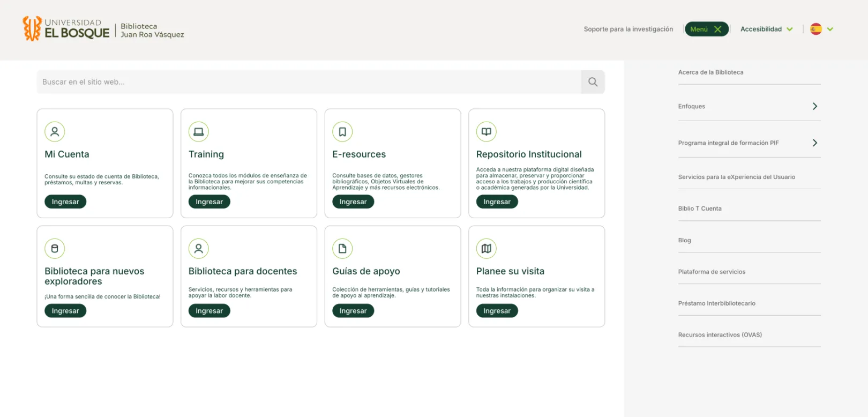868x417 pixels.
Task: Click the E-resources bookmark icon
Action: [342, 132]
